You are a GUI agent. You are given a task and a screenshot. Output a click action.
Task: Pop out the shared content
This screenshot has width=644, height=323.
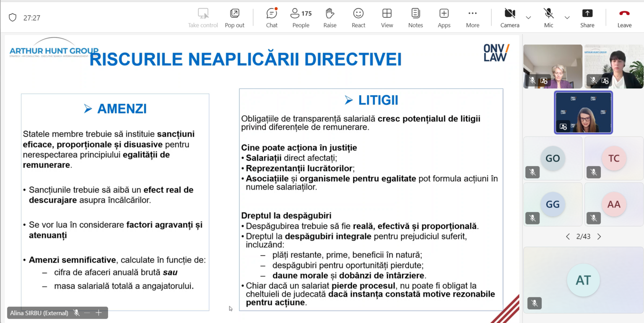[x=234, y=18]
